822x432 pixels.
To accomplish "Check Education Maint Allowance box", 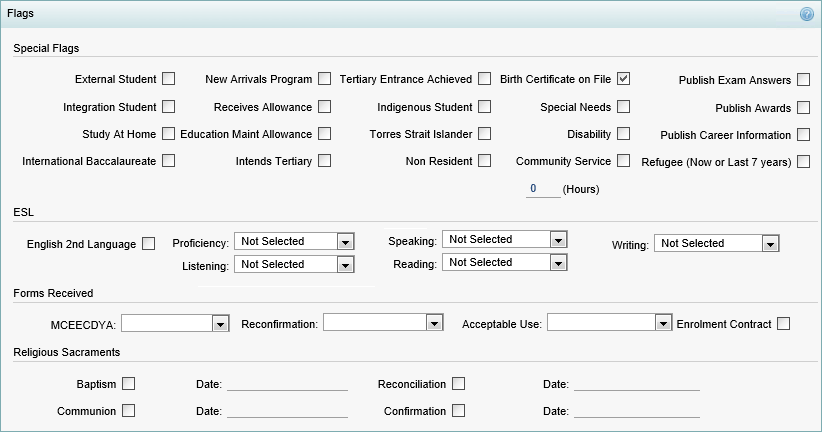I will point(325,133).
